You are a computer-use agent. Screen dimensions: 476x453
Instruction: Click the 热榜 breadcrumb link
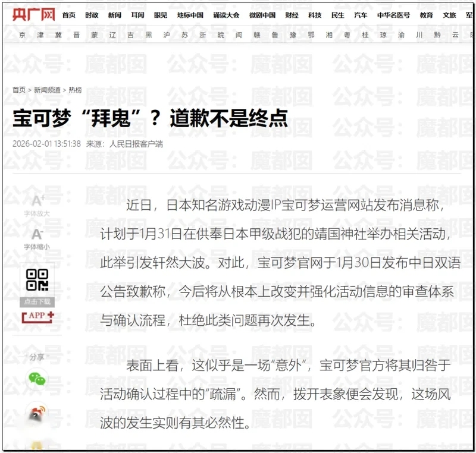(76, 90)
